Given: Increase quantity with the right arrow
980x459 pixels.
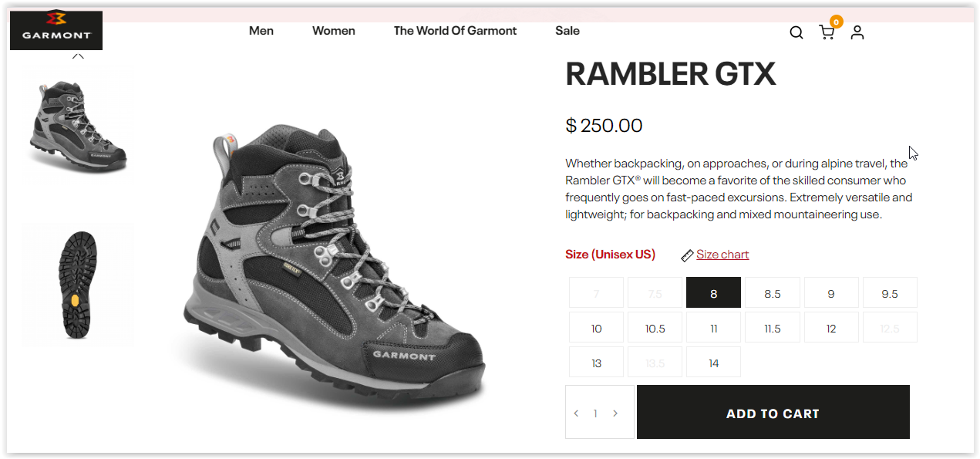Looking at the screenshot, I should click(615, 413).
